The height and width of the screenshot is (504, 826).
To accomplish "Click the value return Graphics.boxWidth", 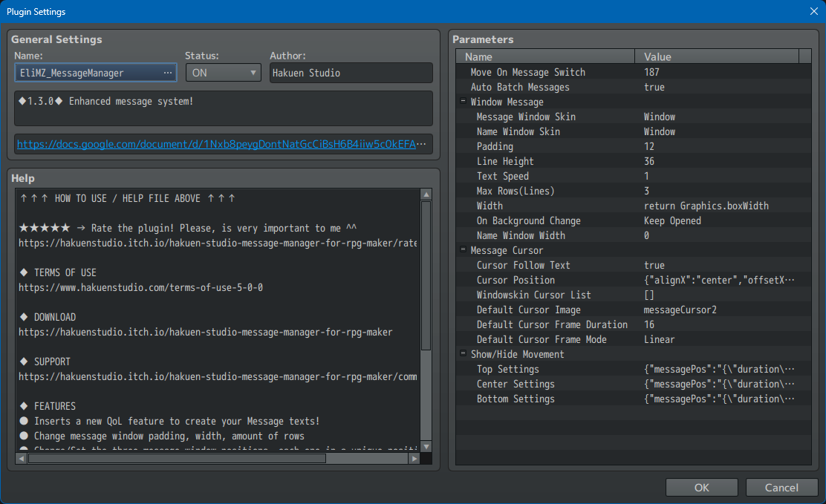I will (x=706, y=206).
